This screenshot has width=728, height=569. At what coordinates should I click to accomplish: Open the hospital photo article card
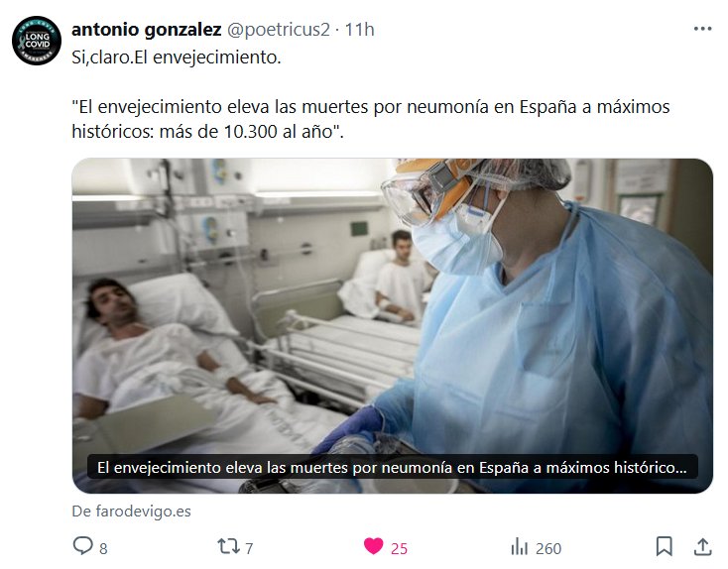(x=393, y=326)
